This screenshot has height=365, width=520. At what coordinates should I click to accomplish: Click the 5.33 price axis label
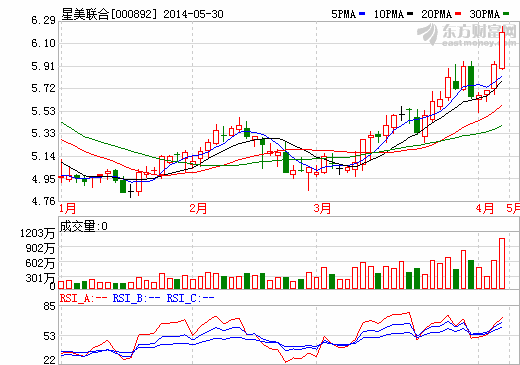43,133
